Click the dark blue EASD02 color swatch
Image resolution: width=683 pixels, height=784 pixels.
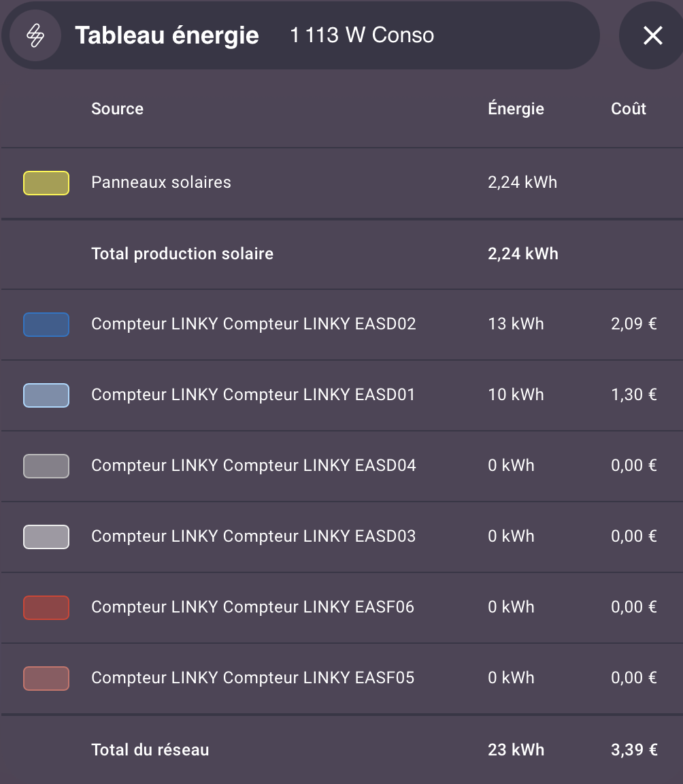click(46, 325)
